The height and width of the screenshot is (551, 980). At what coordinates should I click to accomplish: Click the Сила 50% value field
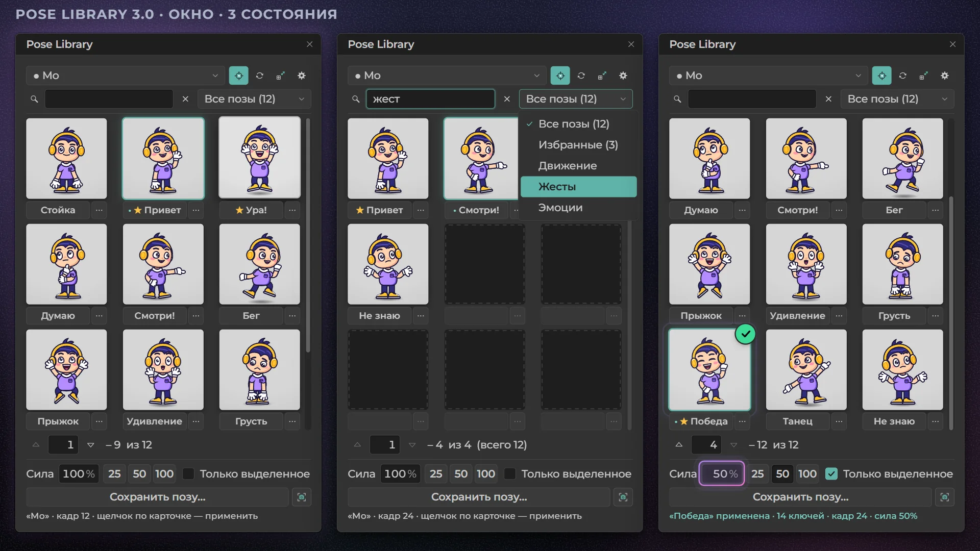pyautogui.click(x=722, y=474)
